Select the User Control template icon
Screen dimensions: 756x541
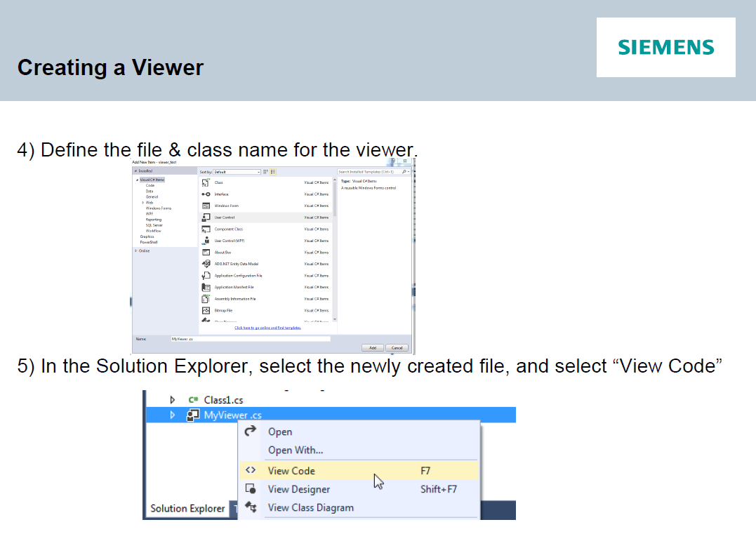204,218
